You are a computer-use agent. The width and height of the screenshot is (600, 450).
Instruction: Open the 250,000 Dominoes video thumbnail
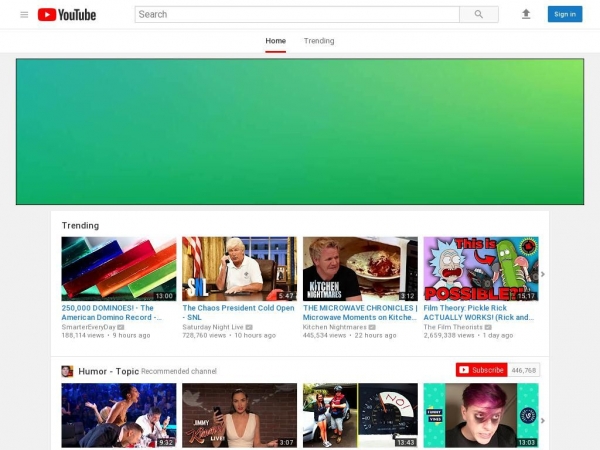click(x=119, y=269)
